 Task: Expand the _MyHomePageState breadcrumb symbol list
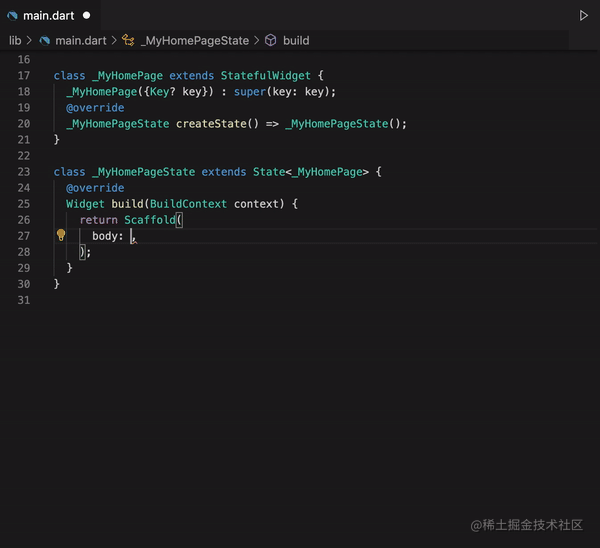(194, 41)
